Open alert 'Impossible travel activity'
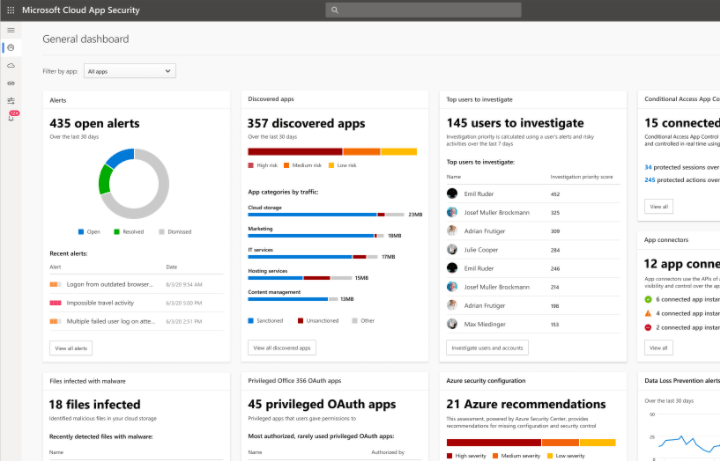Viewport: 720px width, 461px height. [100, 303]
